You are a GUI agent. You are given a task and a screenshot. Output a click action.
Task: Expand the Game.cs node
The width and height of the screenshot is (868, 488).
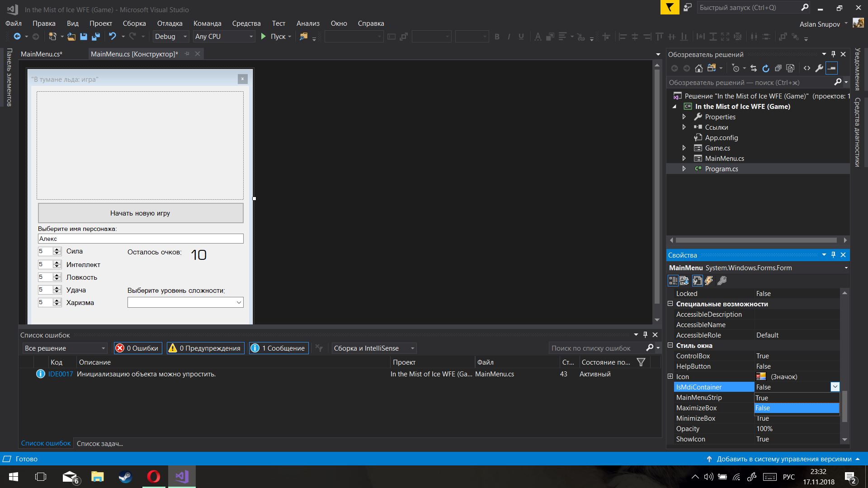684,148
